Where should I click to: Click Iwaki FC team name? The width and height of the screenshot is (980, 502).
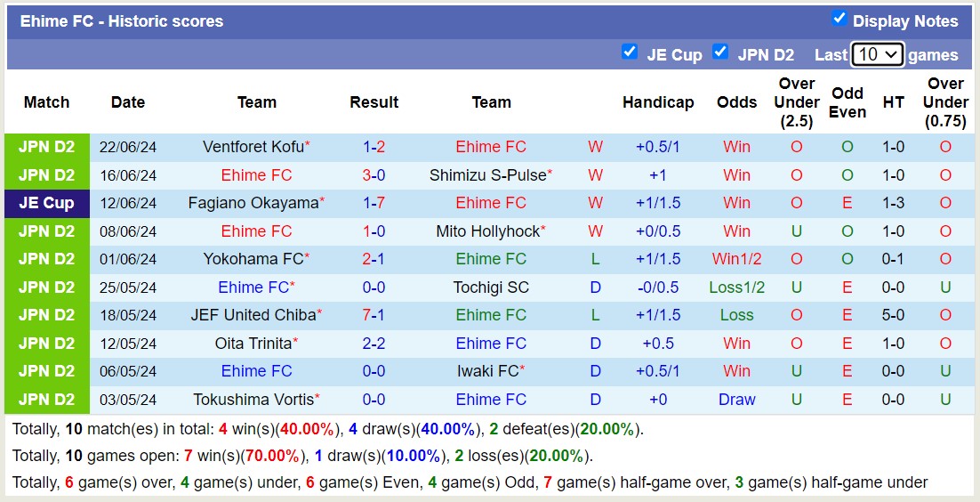[487, 371]
